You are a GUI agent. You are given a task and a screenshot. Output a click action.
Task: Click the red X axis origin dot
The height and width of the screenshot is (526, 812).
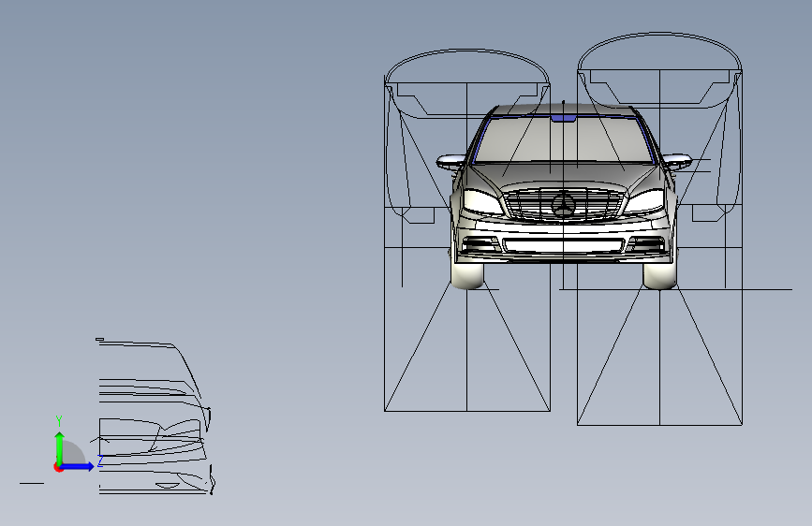click(58, 467)
